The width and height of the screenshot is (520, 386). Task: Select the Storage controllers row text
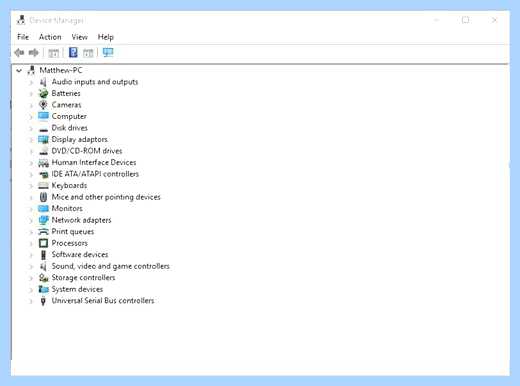coord(83,278)
